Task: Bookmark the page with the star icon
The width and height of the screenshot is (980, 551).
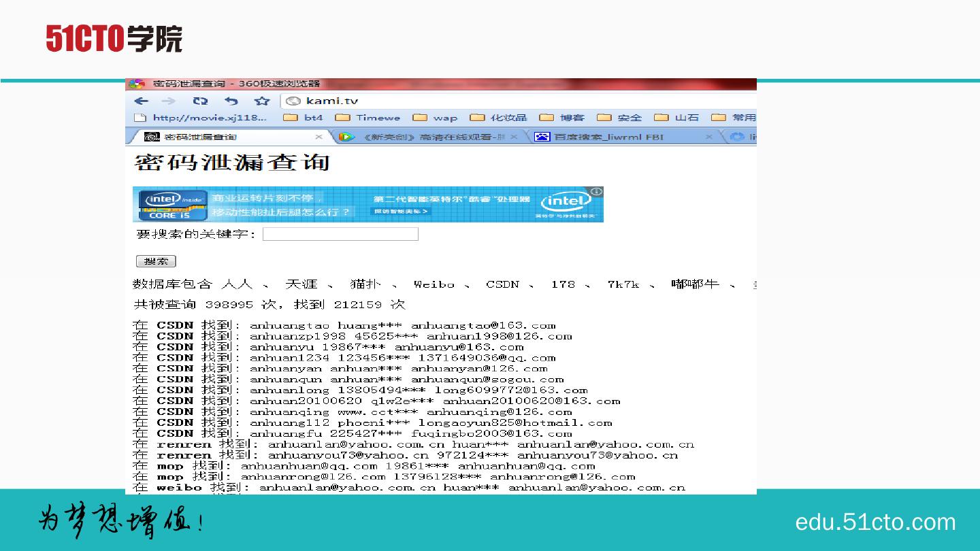Action: 262,101
